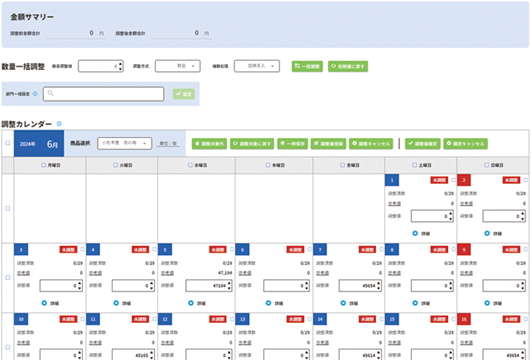Step the June 9 調整値 spinner arrows
The width and height of the screenshot is (532, 360).
click(522, 286)
